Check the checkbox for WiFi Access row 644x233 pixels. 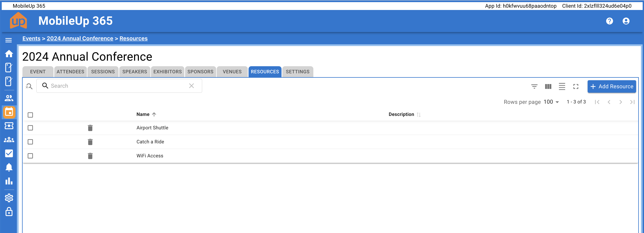(x=30, y=156)
